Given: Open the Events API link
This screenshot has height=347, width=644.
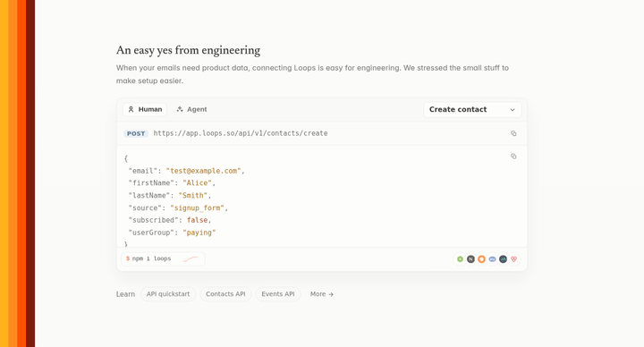Looking at the screenshot, I should point(278,294).
